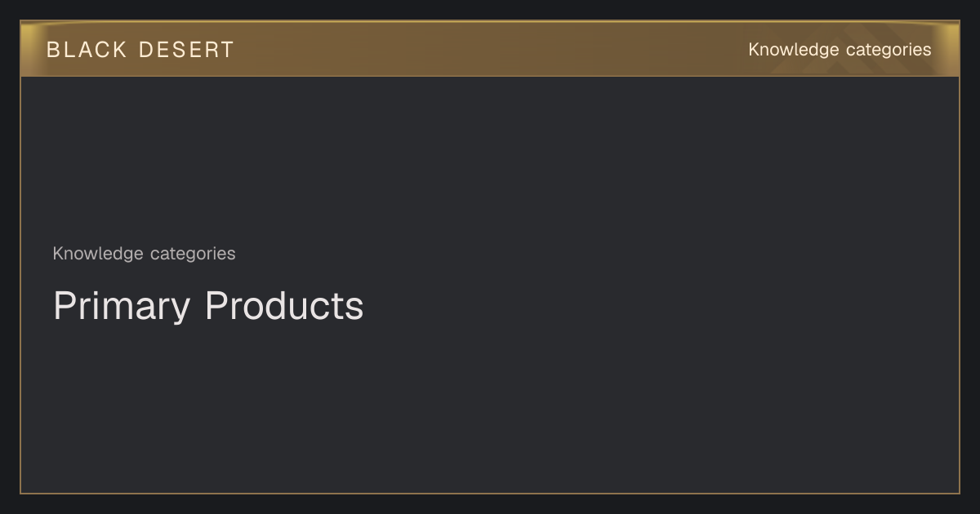The width and height of the screenshot is (980, 514).
Task: Click the empty middle of the gold banner
Action: pos(490,49)
